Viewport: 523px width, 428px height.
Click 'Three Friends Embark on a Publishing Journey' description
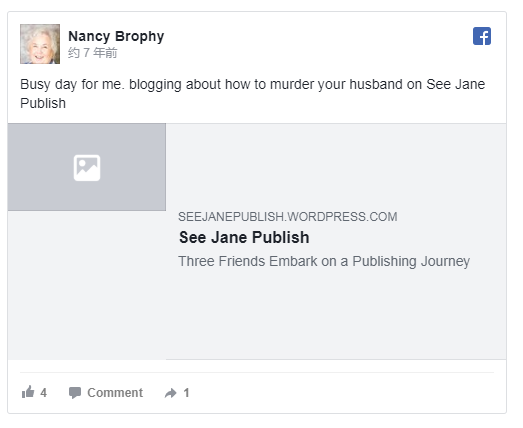click(324, 261)
